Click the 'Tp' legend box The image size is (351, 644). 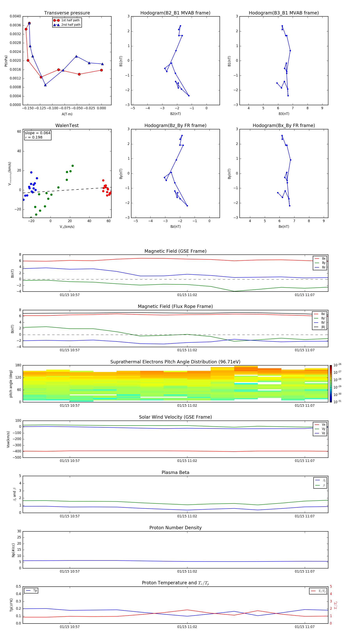(31, 591)
